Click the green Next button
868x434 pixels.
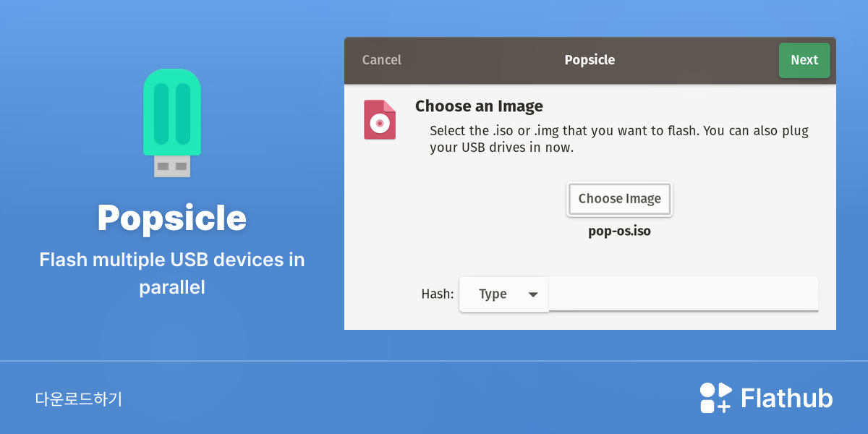pyautogui.click(x=804, y=60)
